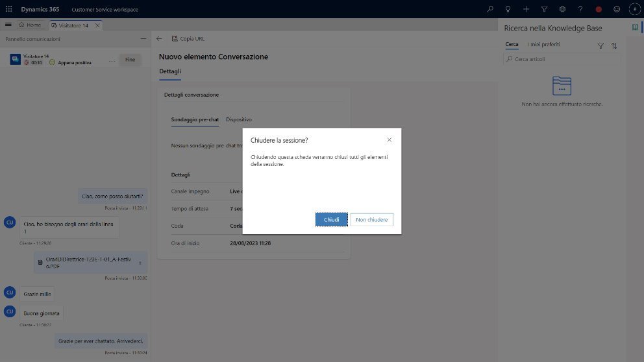Click the red presence status indicator
This screenshot has width=644, height=362.
599,10
